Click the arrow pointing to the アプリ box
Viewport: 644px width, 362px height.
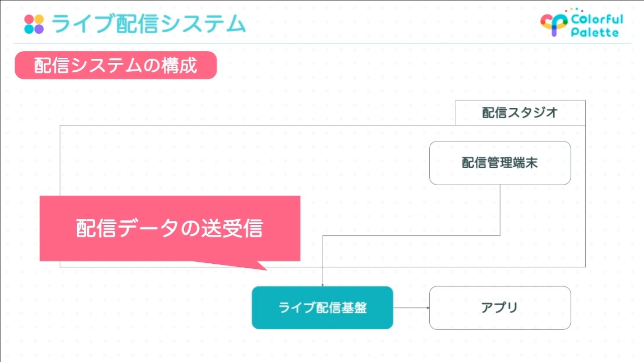click(x=411, y=308)
